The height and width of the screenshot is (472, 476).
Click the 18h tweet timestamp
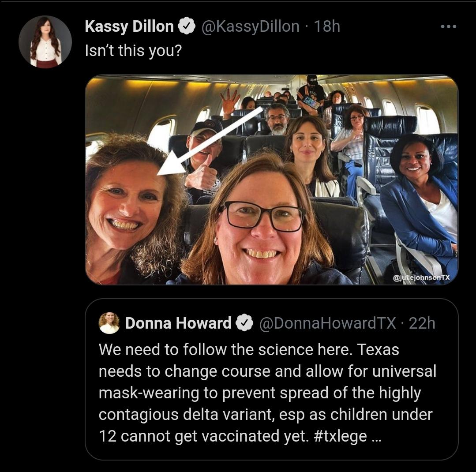326,26
